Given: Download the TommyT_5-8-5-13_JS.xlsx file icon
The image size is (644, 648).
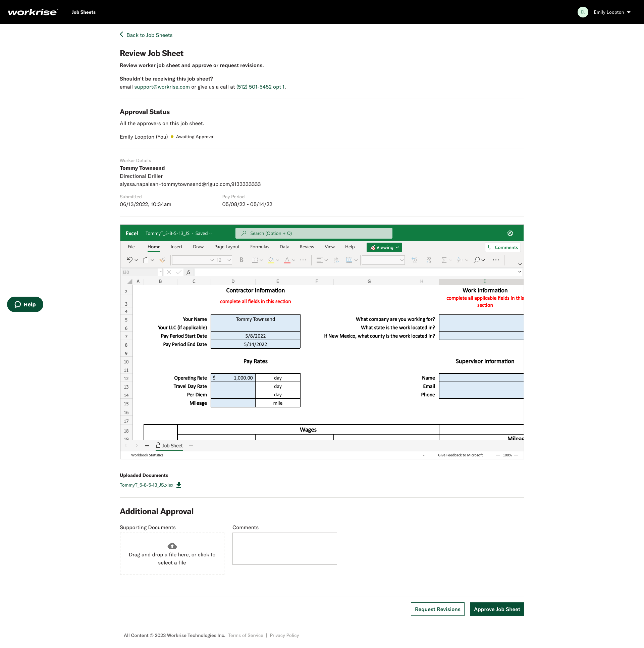Looking at the screenshot, I should coord(179,485).
